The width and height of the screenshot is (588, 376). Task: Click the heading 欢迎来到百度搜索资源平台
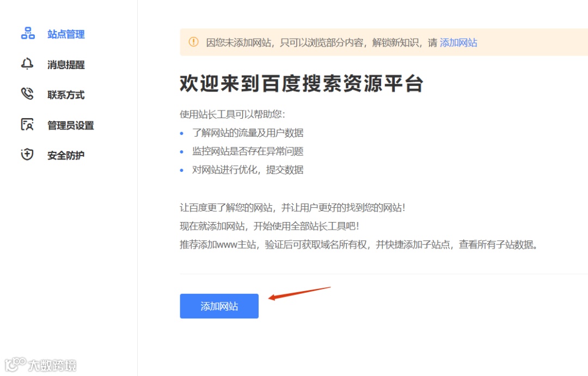click(x=302, y=83)
